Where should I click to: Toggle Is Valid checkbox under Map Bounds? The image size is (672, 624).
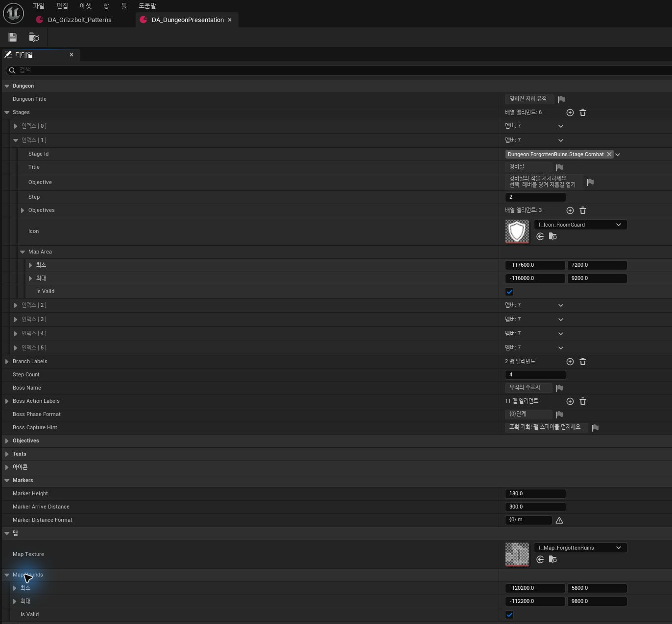tap(509, 615)
